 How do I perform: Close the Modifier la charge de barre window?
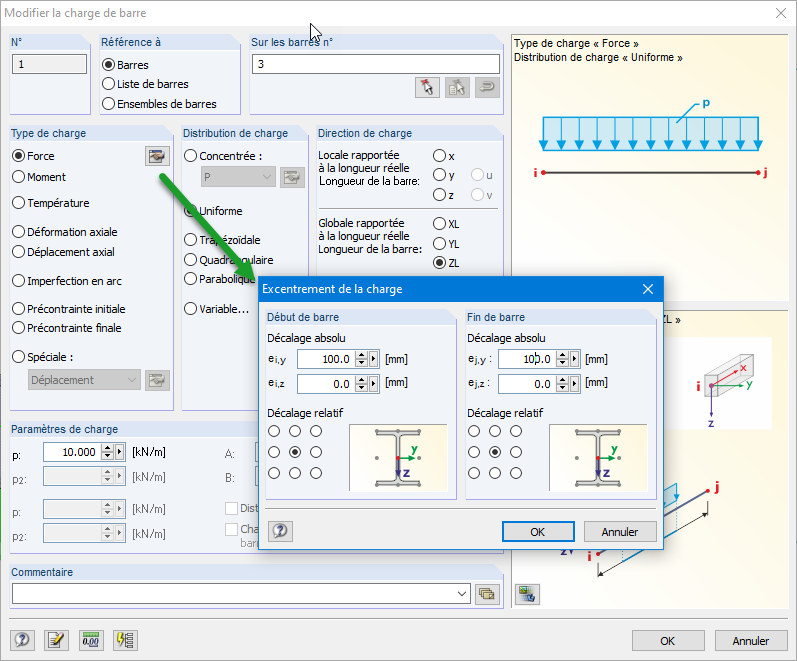coord(781,13)
